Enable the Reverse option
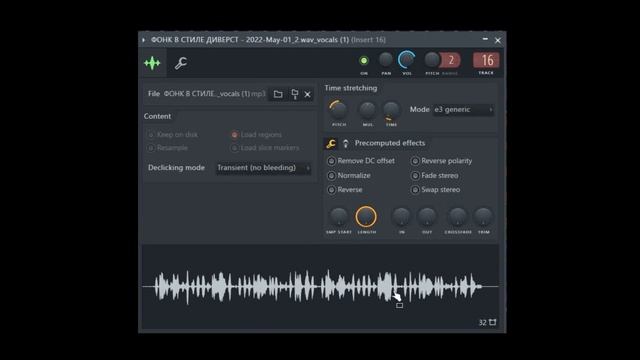Image resolution: width=640 pixels, height=360 pixels. [345, 190]
